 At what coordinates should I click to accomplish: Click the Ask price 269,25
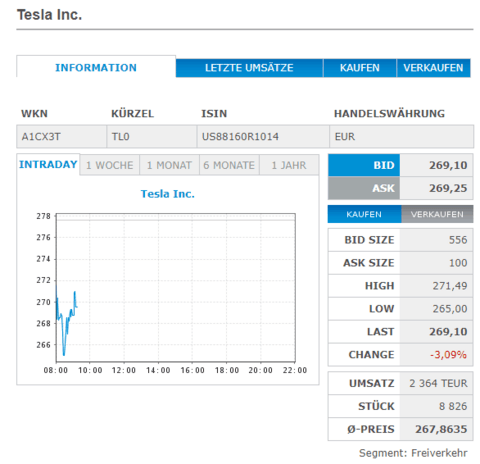(x=448, y=188)
